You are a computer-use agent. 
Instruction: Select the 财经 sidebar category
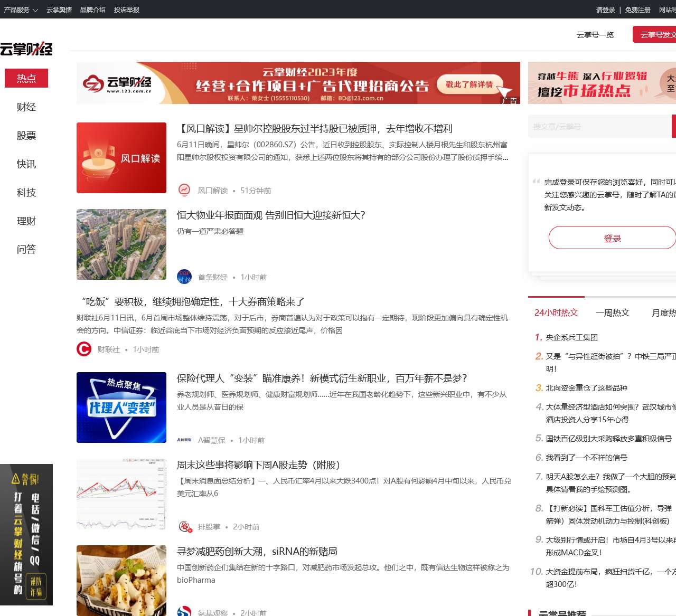(26, 107)
